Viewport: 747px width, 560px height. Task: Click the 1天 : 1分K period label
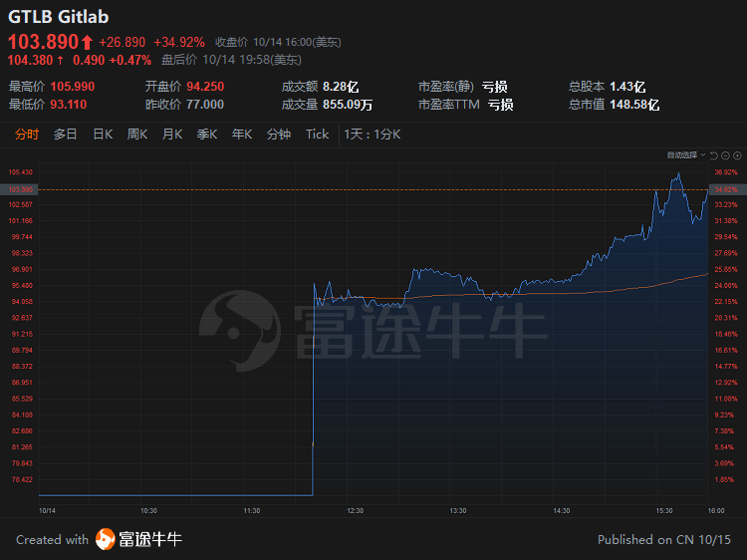[373, 135]
